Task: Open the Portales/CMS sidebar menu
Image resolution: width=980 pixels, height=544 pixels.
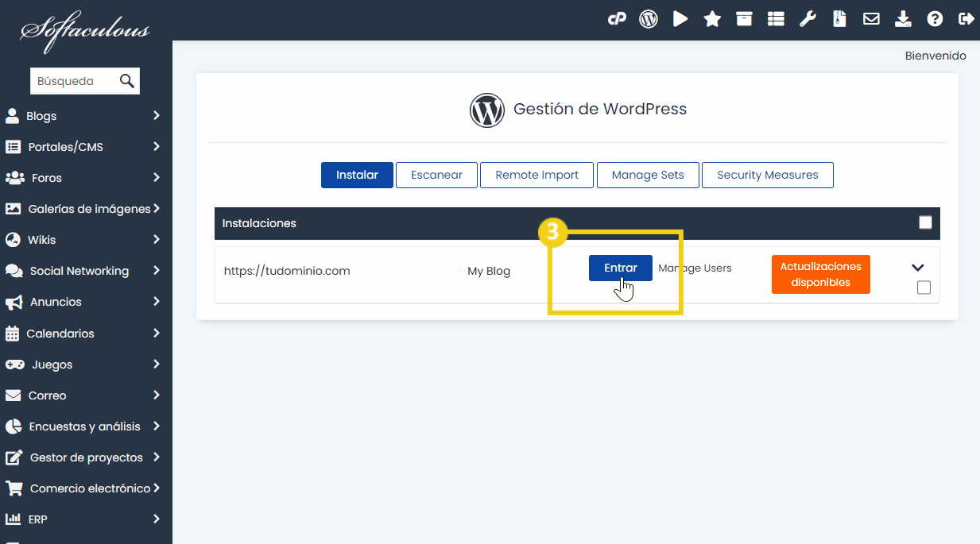Action: pyautogui.click(x=86, y=147)
